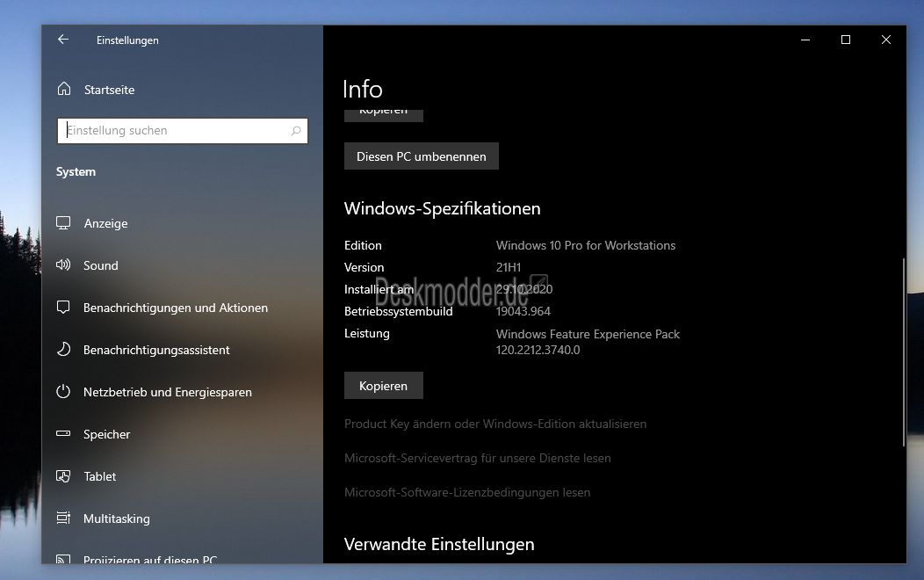
Task: Click Kopieren below Windows-Spezifikationen
Action: click(x=384, y=386)
